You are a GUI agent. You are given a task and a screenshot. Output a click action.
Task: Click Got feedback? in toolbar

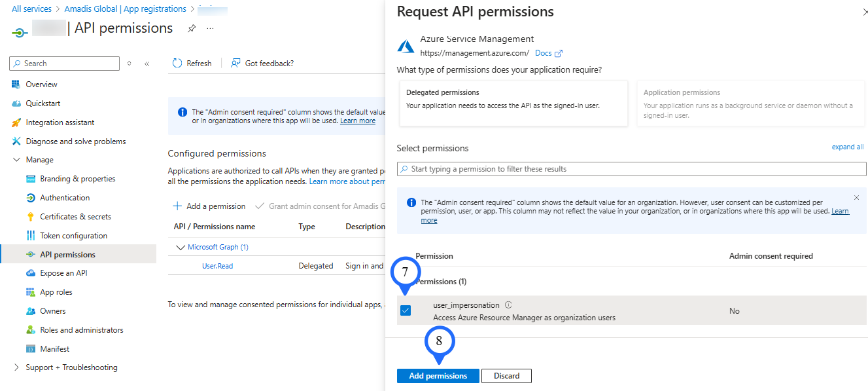point(262,64)
